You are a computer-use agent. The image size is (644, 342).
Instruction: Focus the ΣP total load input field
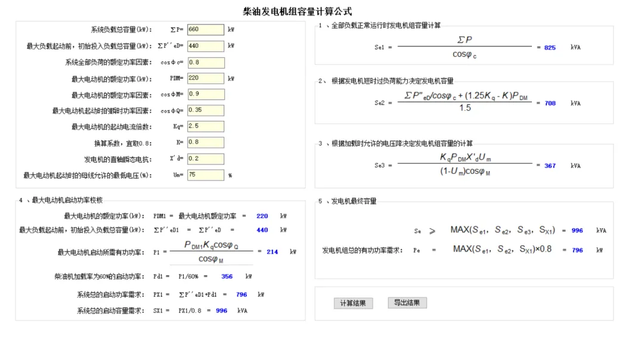click(x=206, y=30)
